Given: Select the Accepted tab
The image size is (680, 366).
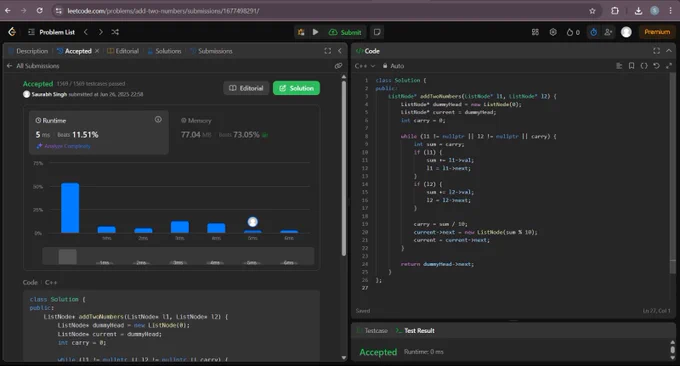Looking at the screenshot, I should click(x=74, y=51).
